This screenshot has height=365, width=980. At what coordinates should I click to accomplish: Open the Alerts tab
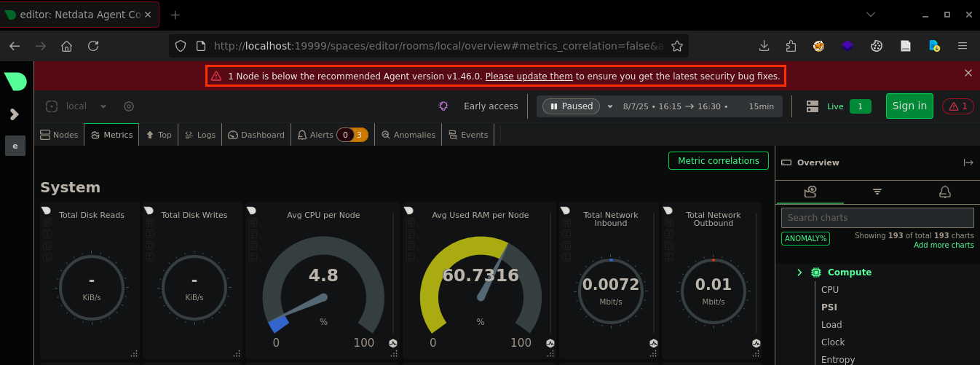(x=333, y=135)
